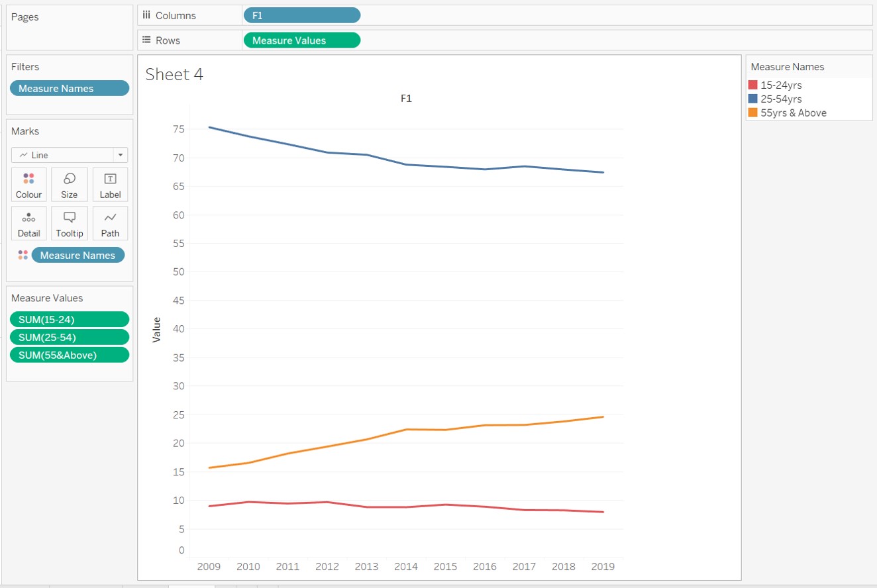Click the SUM(55&Above) pill in Measure Values

70,354
